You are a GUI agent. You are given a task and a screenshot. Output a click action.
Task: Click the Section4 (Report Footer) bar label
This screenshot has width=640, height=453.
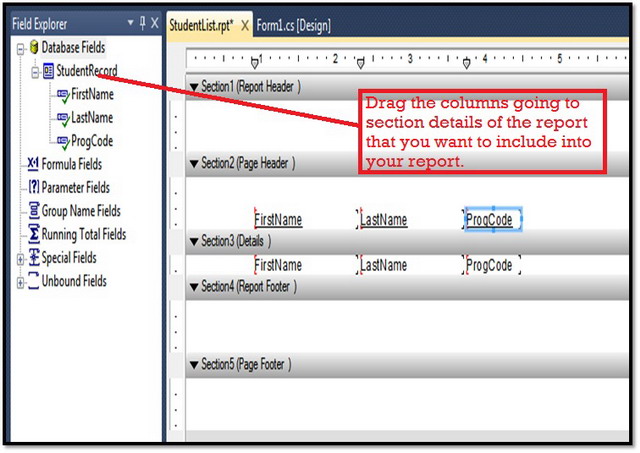coord(249,287)
